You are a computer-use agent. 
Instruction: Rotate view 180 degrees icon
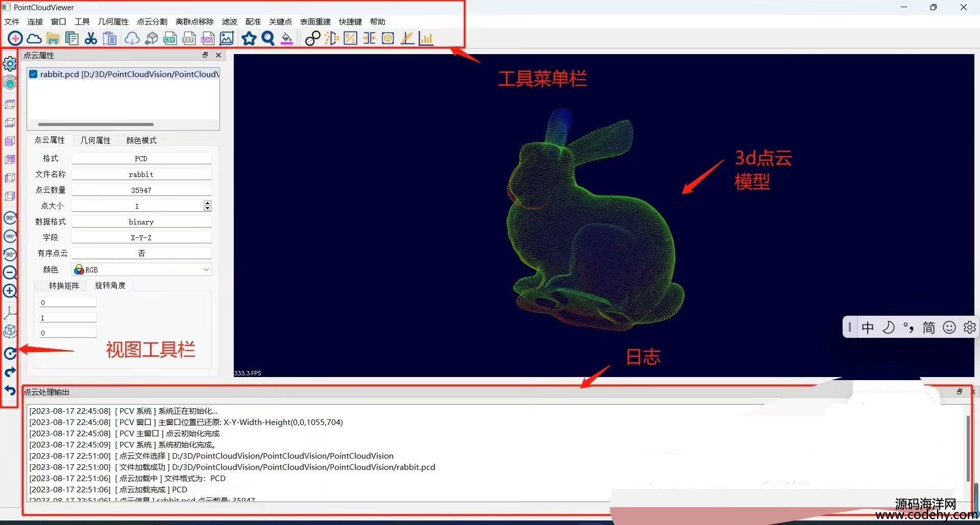[x=10, y=236]
